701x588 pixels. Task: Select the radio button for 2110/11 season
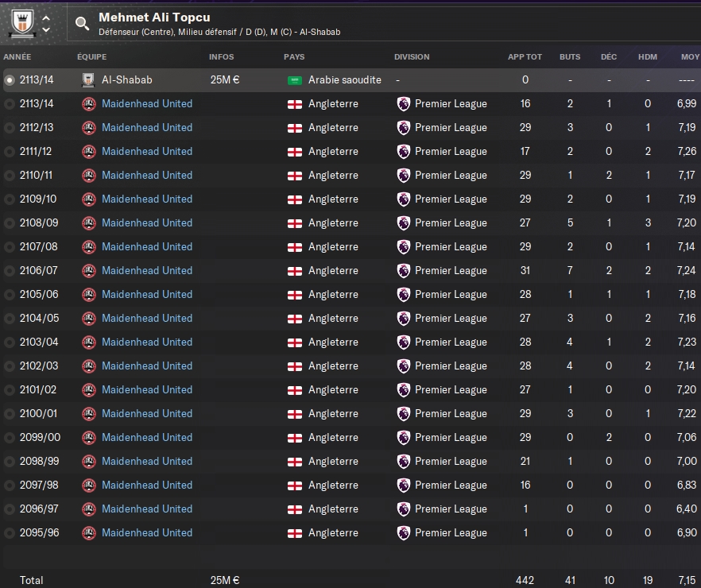pos(10,175)
